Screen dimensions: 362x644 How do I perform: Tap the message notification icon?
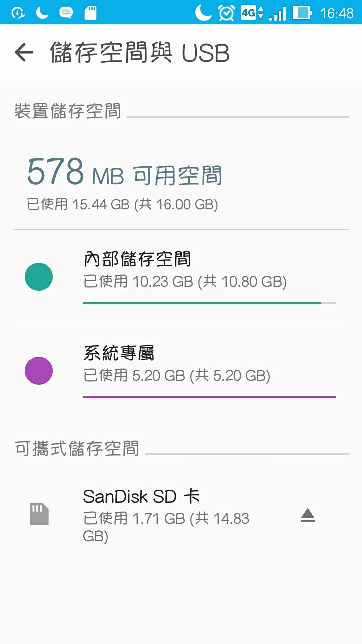(x=66, y=13)
